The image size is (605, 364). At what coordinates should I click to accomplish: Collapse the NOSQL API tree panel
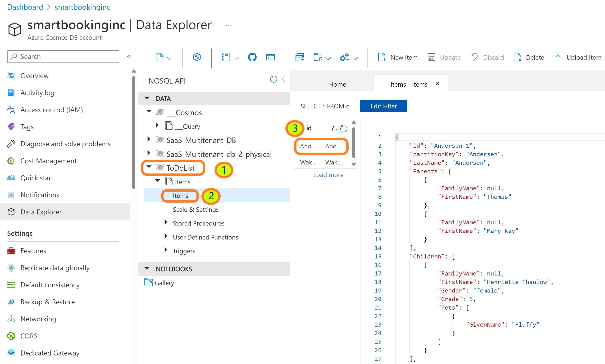(x=284, y=79)
